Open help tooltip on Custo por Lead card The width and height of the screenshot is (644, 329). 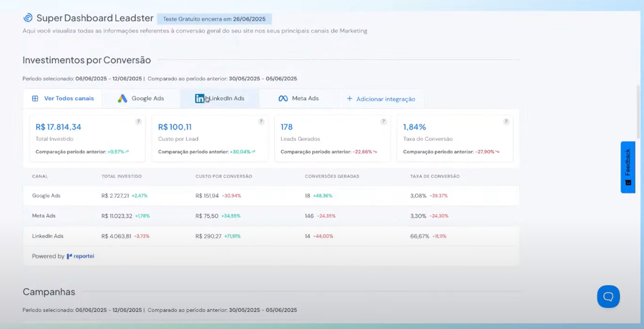pos(261,122)
